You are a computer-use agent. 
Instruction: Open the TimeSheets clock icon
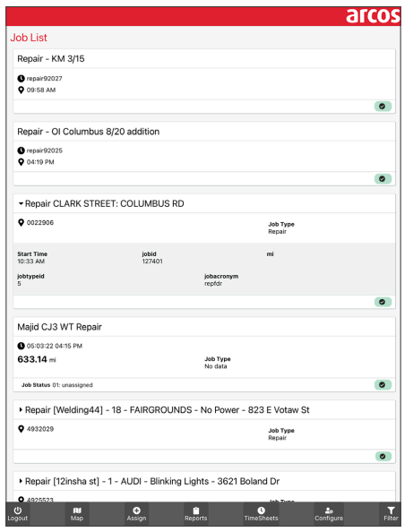pos(261,511)
